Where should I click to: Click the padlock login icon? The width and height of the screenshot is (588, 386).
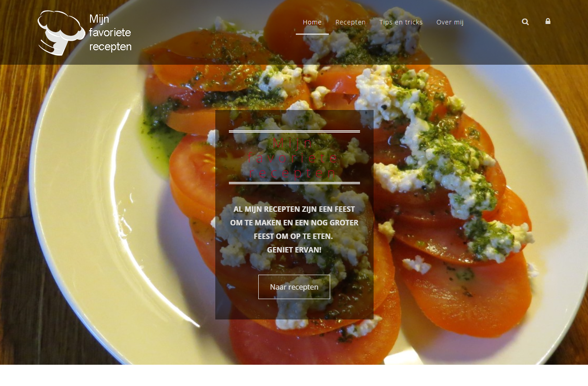coord(548,21)
